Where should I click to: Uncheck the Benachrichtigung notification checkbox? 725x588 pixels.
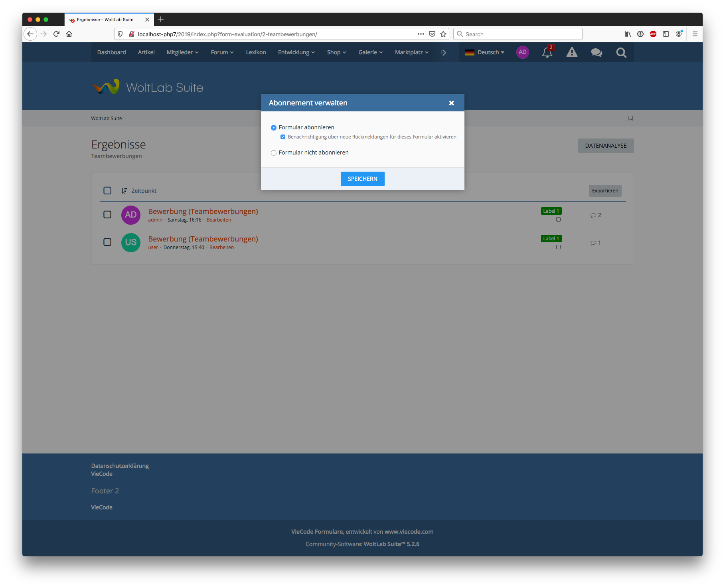point(283,137)
